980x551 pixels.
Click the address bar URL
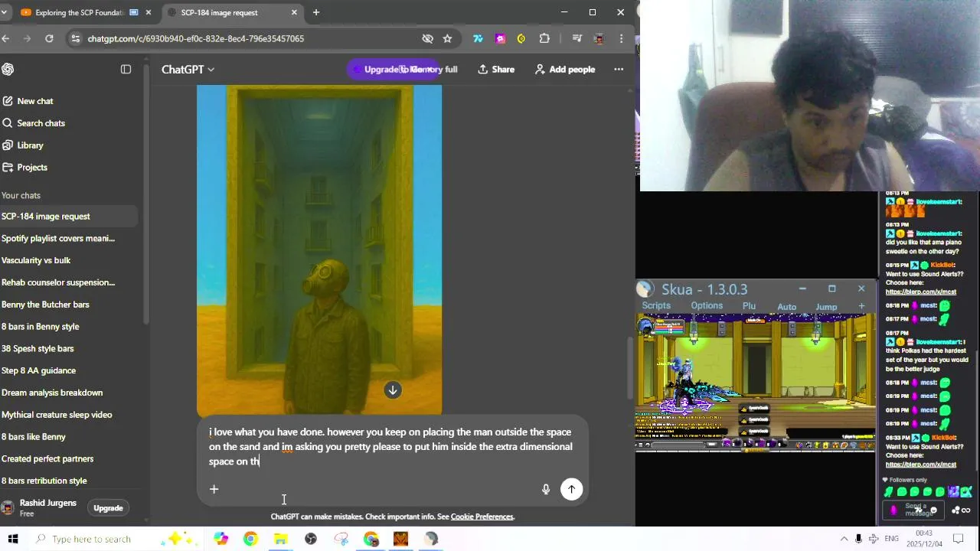tap(196, 38)
